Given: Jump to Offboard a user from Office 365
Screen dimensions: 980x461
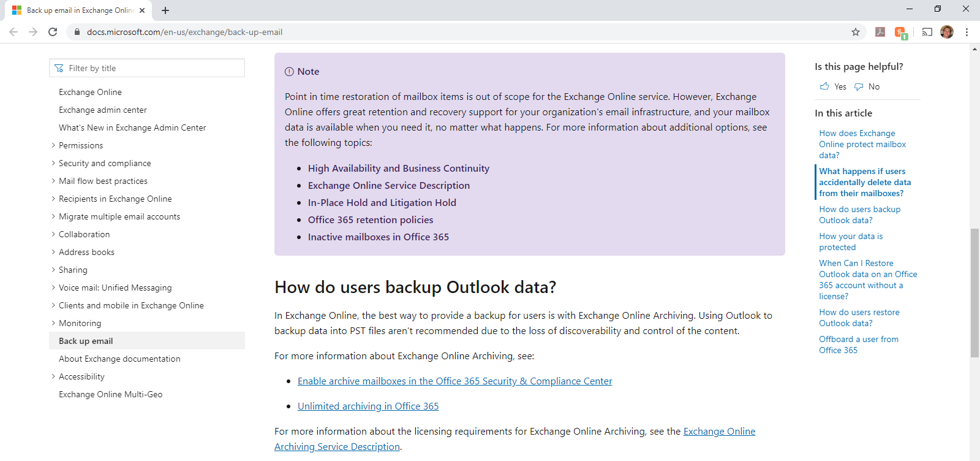Looking at the screenshot, I should [x=859, y=345].
